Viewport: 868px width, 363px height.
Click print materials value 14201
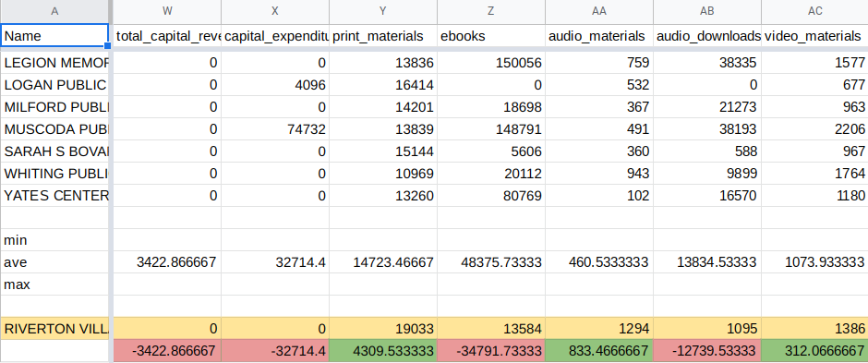point(383,107)
